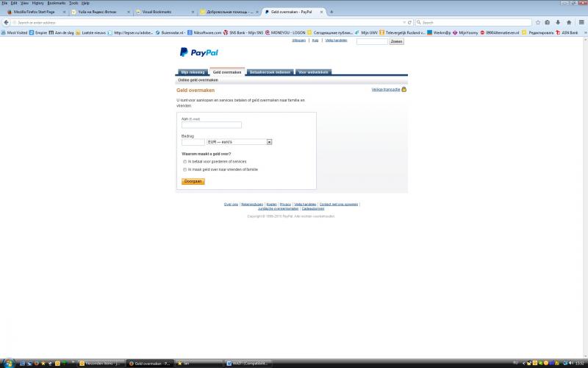Open the Aan de slag bookmark
Image resolution: width=588 pixels, height=368 pixels.
click(62, 32)
